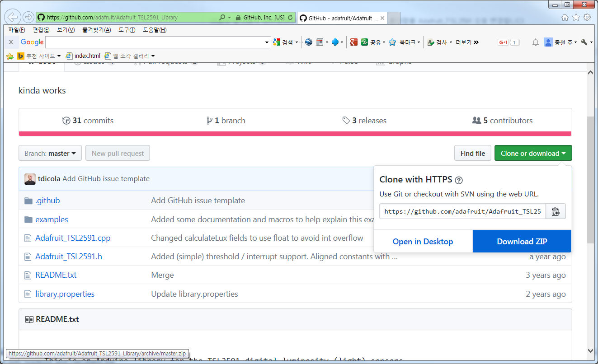Click the spell check 검사 icon
598x364 pixels.
tap(430, 42)
